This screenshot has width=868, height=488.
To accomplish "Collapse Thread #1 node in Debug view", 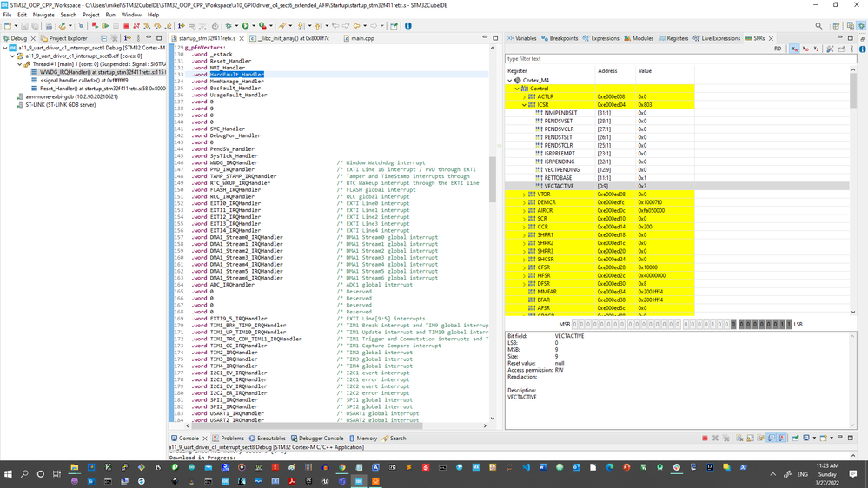I will tap(19, 64).
